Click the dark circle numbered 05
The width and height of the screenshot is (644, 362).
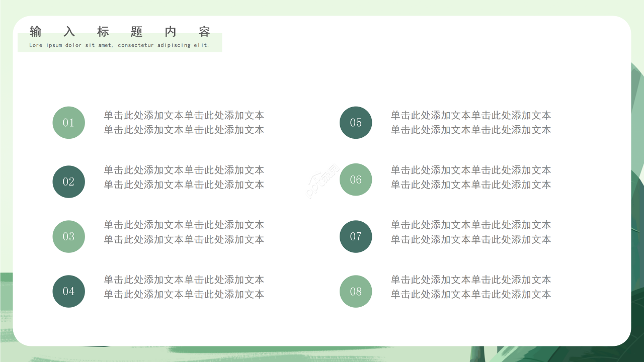(356, 122)
